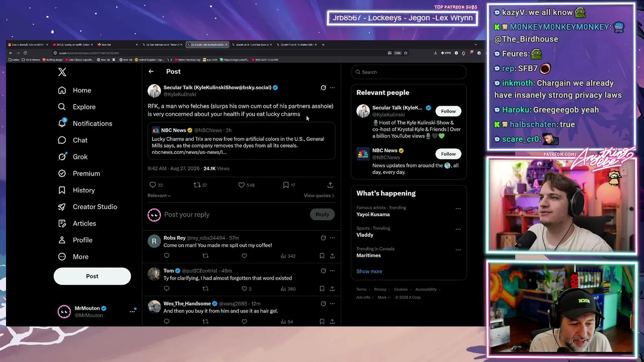This screenshot has width=644, height=362.
Task: Open Secular Talk's profile avatar on the post
Action: (154, 90)
